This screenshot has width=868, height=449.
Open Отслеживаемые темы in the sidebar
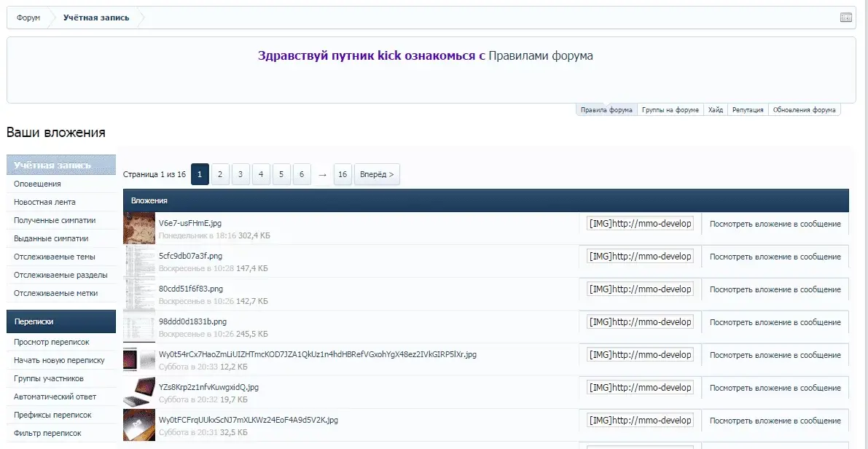coord(61,257)
